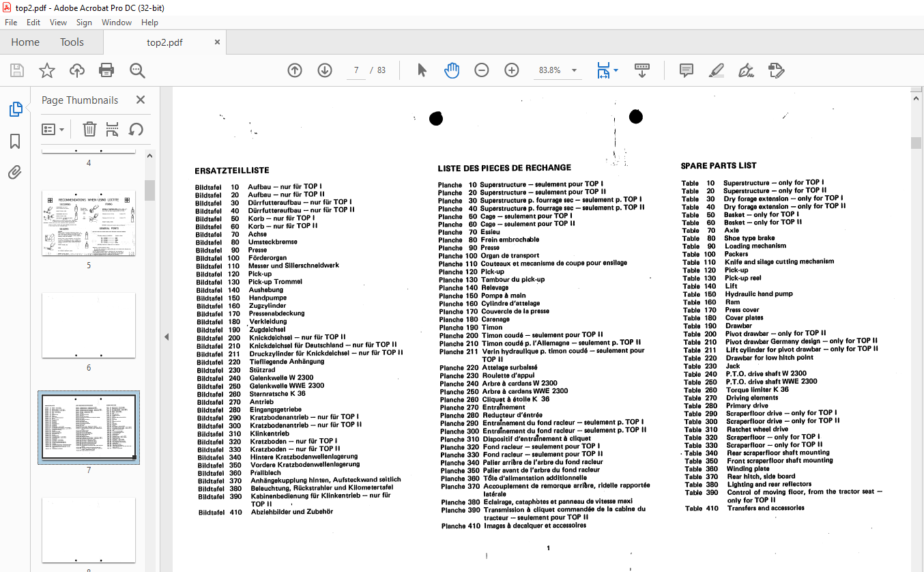Open the Sign document pen tool
The height and width of the screenshot is (572, 924).
pos(746,70)
